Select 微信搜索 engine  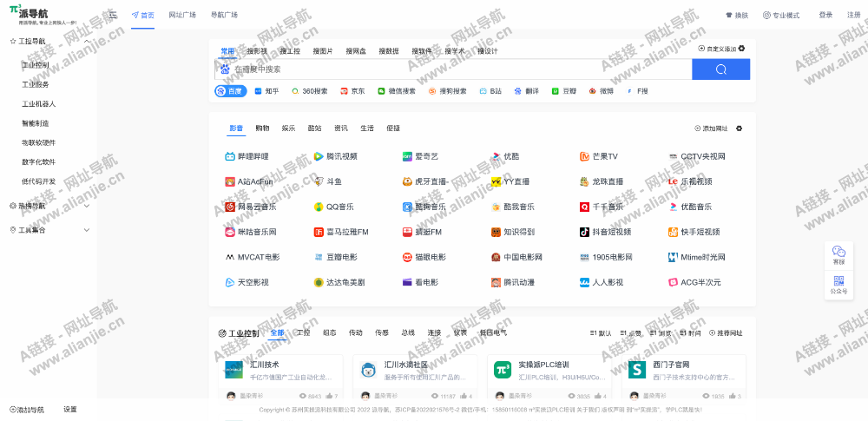(x=397, y=91)
